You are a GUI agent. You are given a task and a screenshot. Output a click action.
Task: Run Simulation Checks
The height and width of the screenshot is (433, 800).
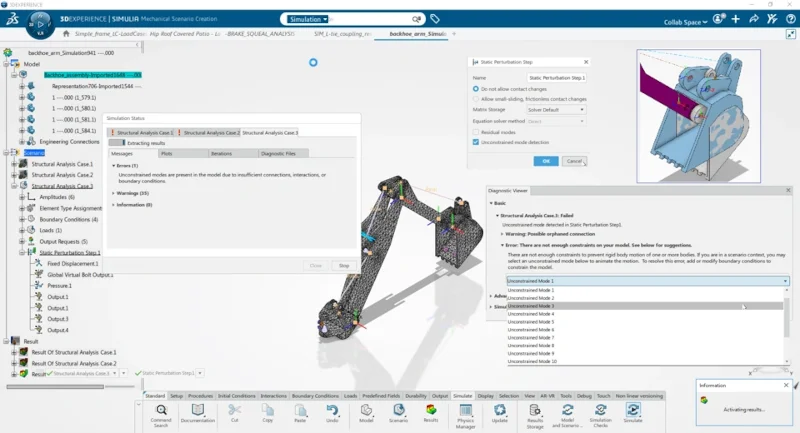coord(601,410)
